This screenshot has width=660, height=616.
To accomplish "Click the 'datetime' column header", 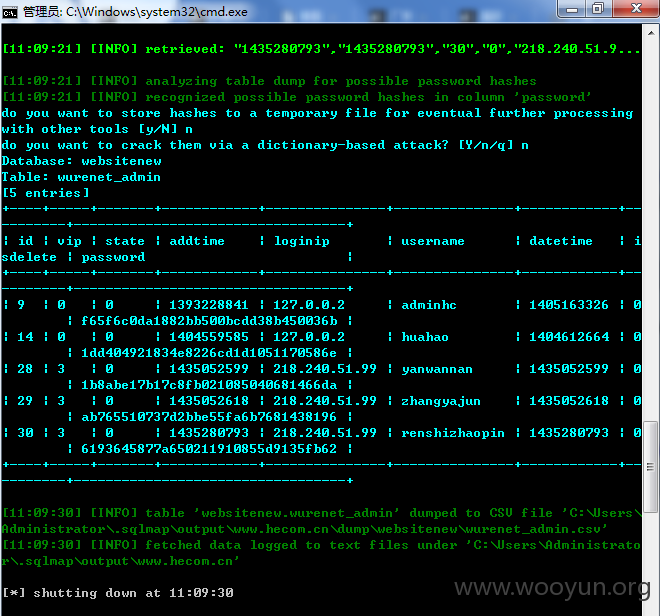I will pyautogui.click(x=561, y=241).
